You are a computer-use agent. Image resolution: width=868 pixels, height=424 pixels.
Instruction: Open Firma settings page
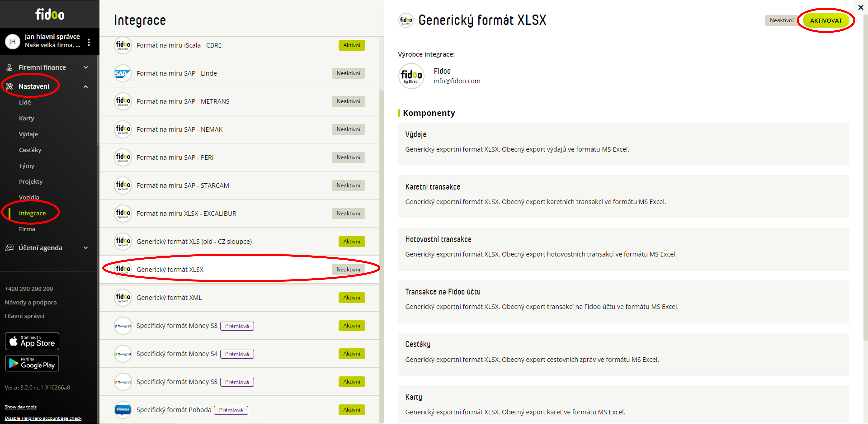tap(27, 229)
